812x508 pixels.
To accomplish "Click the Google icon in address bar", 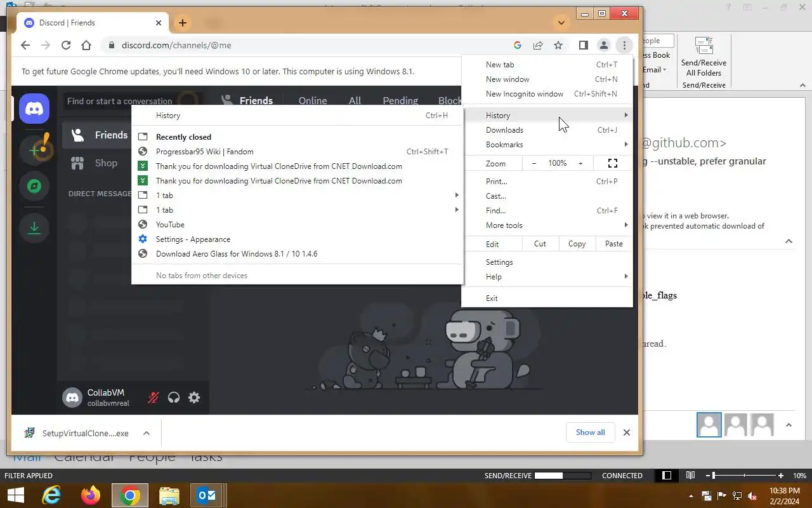I will tap(518, 45).
